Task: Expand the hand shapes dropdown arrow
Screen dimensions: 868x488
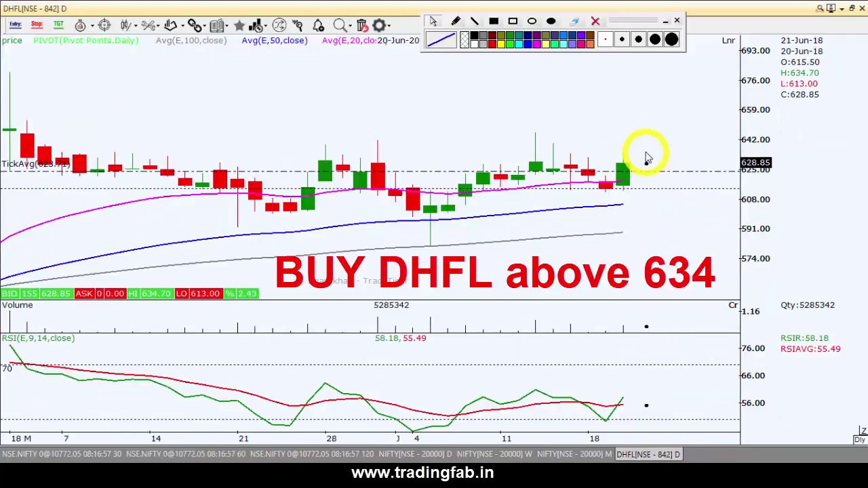Action: (x=182, y=26)
